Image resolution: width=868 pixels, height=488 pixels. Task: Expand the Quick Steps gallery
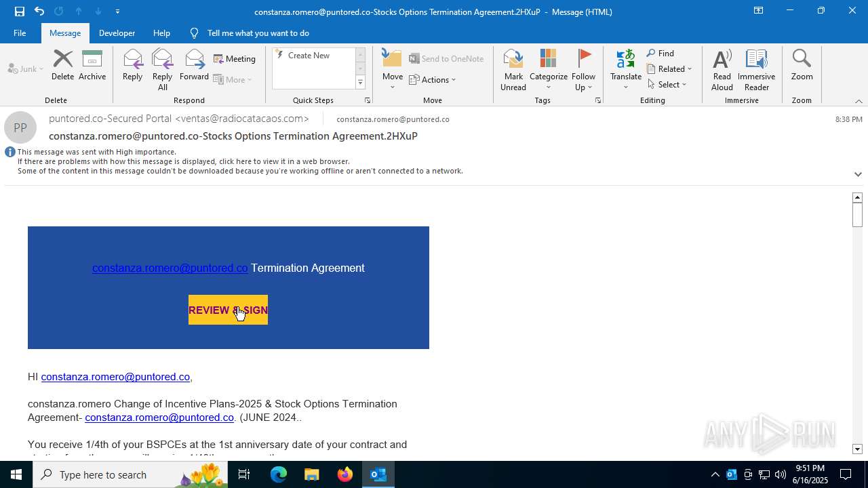360,83
